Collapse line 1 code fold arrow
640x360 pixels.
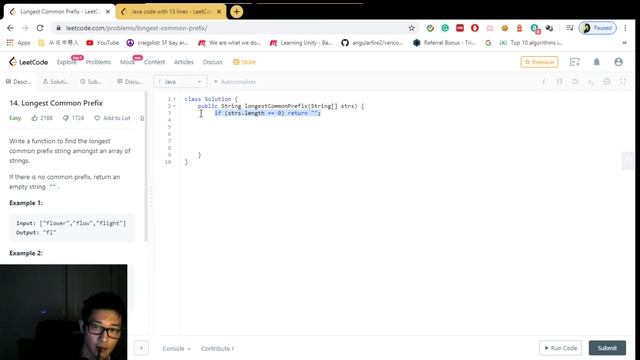(174, 99)
